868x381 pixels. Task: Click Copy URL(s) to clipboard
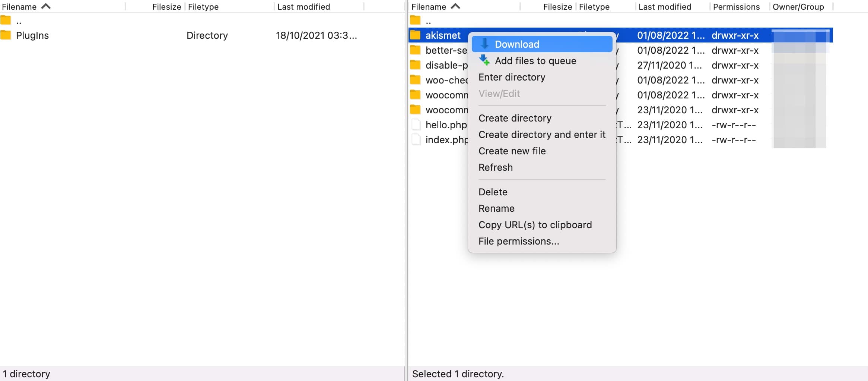coord(535,224)
